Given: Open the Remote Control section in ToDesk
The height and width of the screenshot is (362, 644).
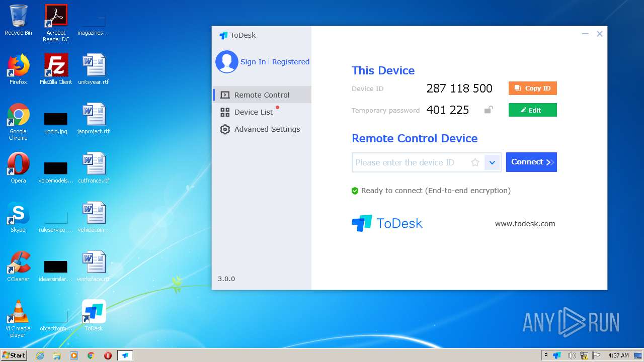Looking at the screenshot, I should (x=262, y=95).
